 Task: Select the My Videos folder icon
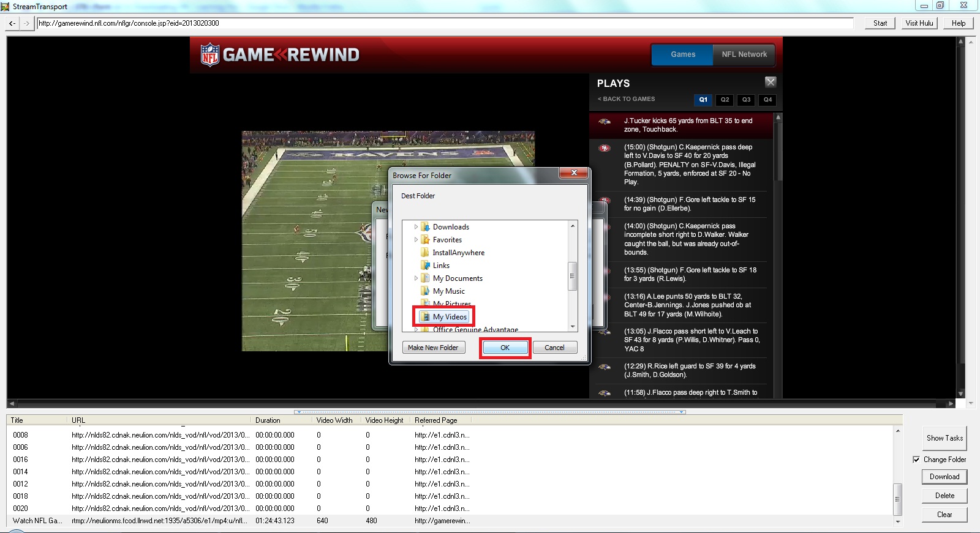[425, 317]
